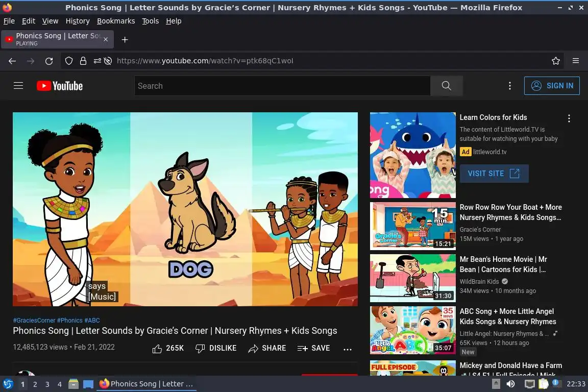Click the volume speaker tray icon
The height and width of the screenshot is (392, 588).
coord(510,384)
